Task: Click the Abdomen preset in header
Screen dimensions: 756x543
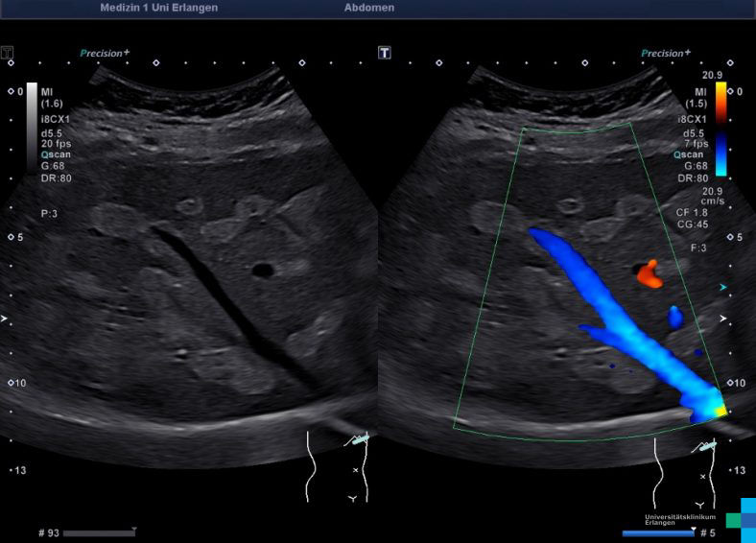Action: click(369, 8)
